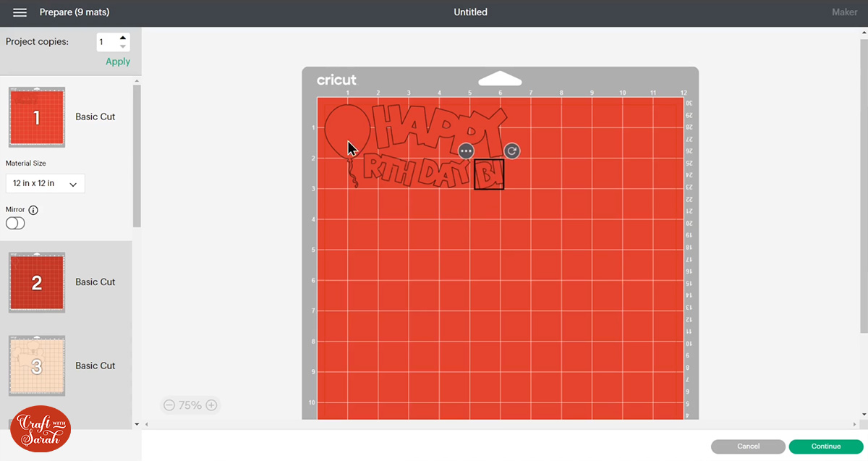Zoom in with the plus icon

(211, 405)
